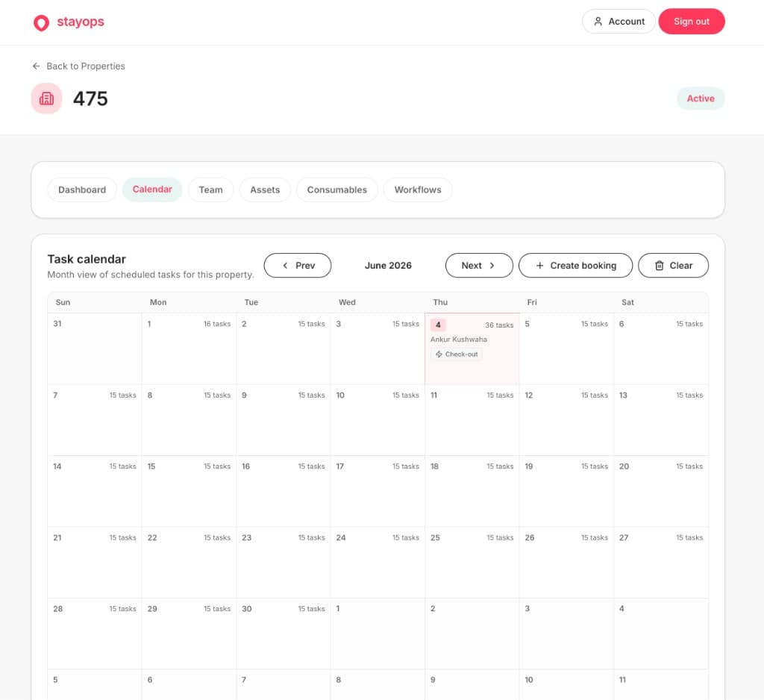764x700 pixels.
Task: Select June 21 on the calendar
Action: point(94,562)
